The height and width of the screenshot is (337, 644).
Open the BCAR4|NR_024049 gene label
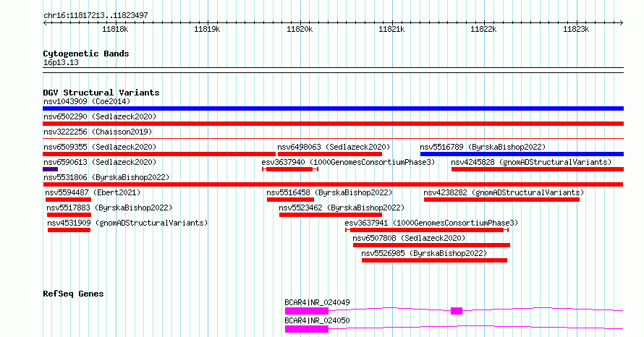tap(317, 302)
